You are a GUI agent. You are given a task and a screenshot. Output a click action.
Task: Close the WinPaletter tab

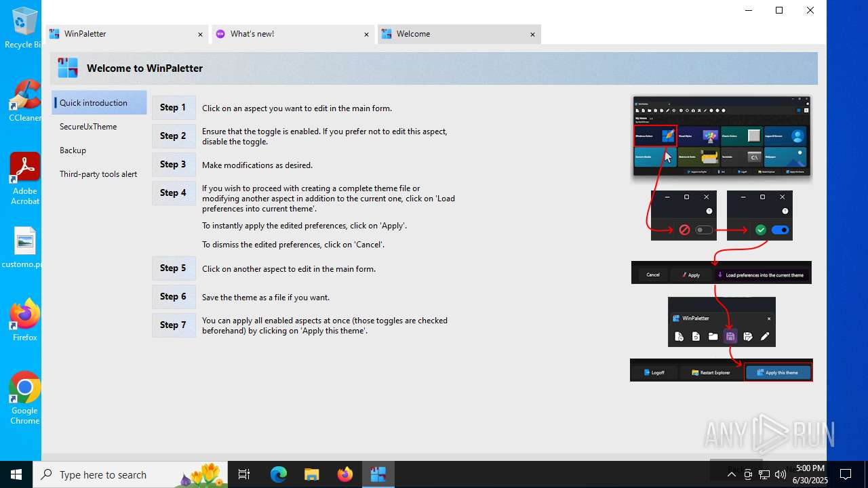[200, 35]
